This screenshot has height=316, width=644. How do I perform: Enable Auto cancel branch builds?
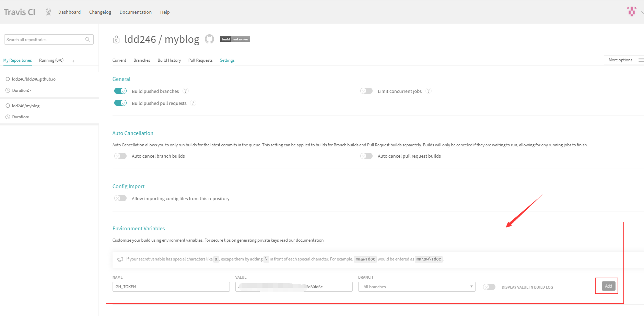point(120,156)
